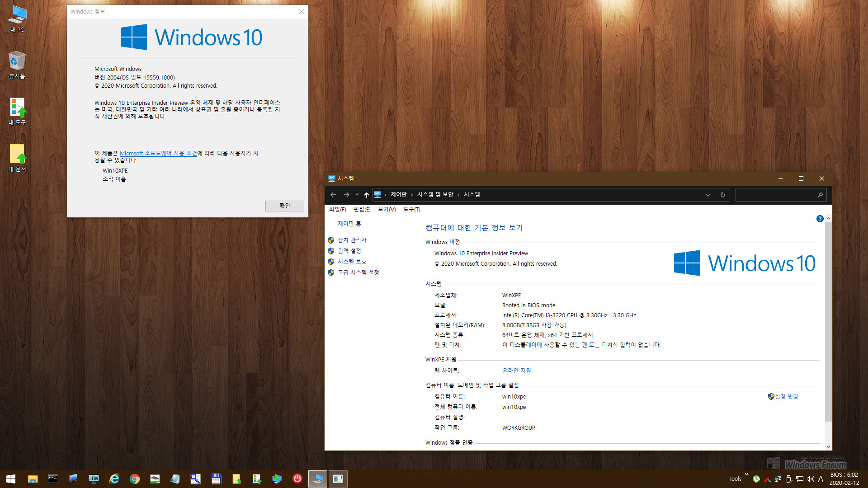Click the 온라인 지원 website link

(x=516, y=371)
